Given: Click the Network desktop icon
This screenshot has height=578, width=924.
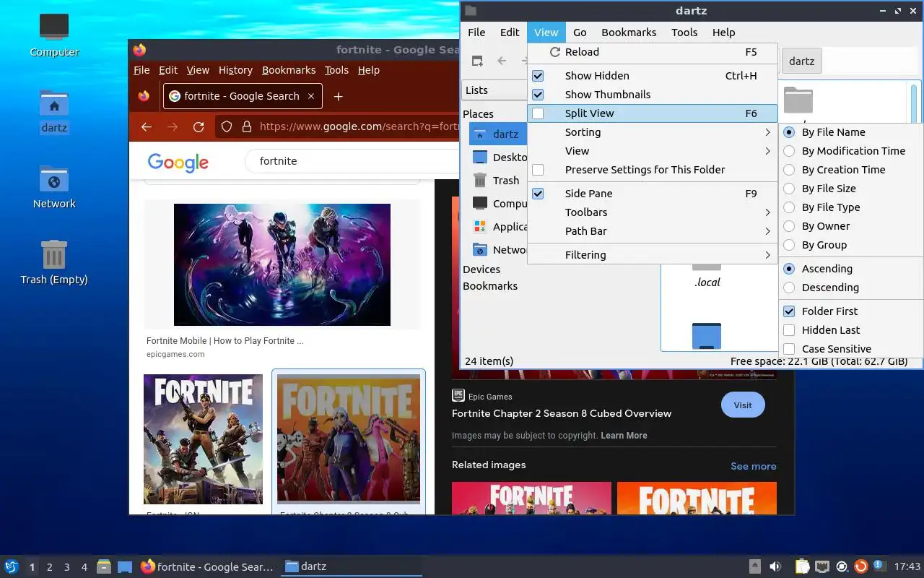Looking at the screenshot, I should (54, 187).
